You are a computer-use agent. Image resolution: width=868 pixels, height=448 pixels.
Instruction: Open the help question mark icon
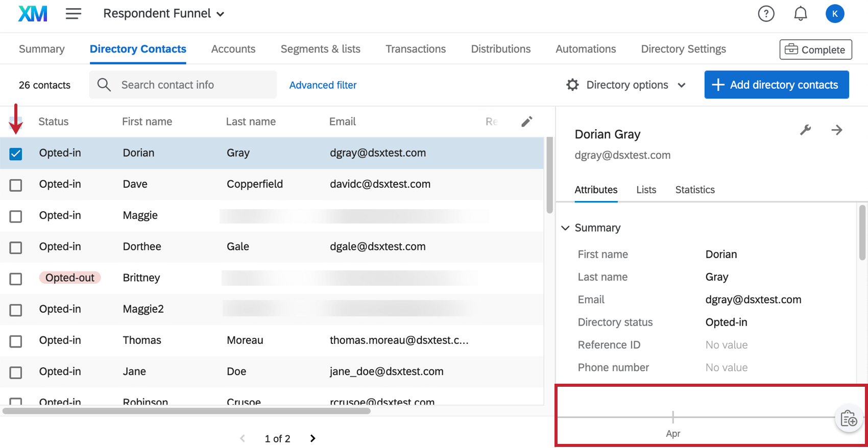point(766,14)
